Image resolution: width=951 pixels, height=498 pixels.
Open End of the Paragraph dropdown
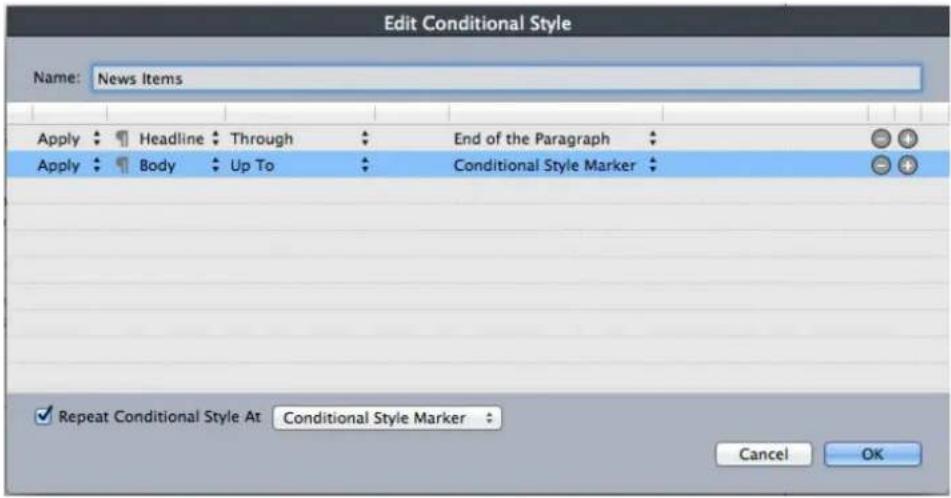tap(555, 139)
